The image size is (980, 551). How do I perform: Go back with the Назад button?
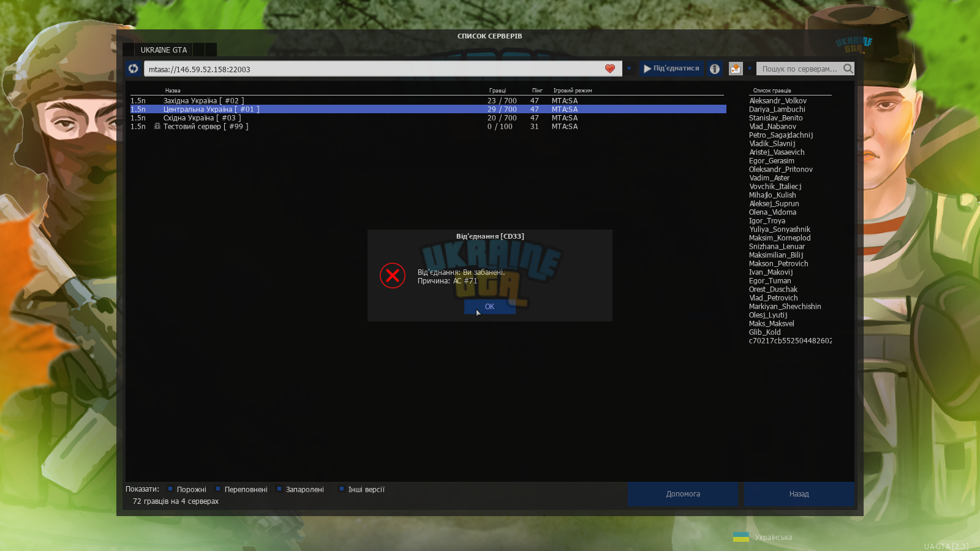tap(799, 494)
